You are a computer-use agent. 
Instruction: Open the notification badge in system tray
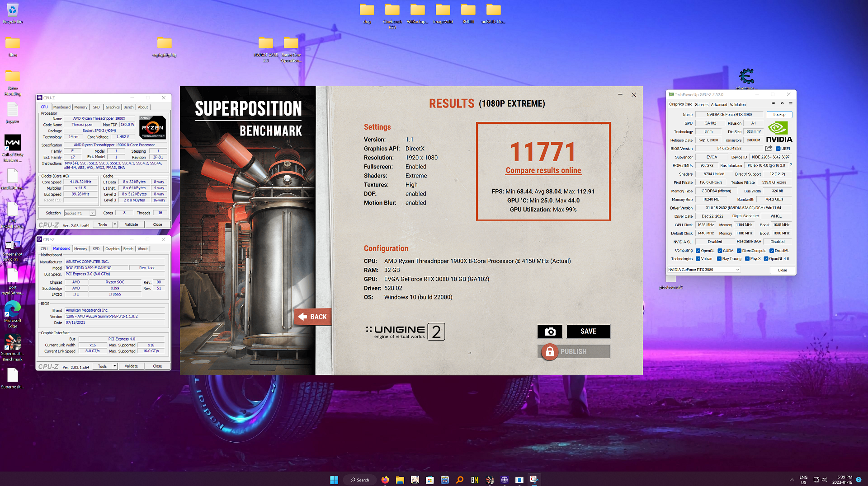click(859, 480)
